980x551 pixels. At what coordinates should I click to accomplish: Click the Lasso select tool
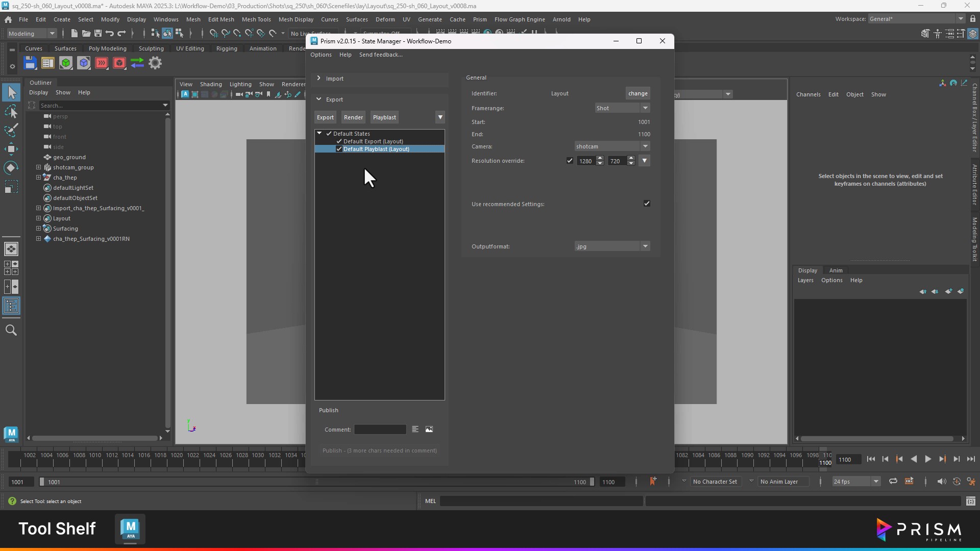(11, 112)
